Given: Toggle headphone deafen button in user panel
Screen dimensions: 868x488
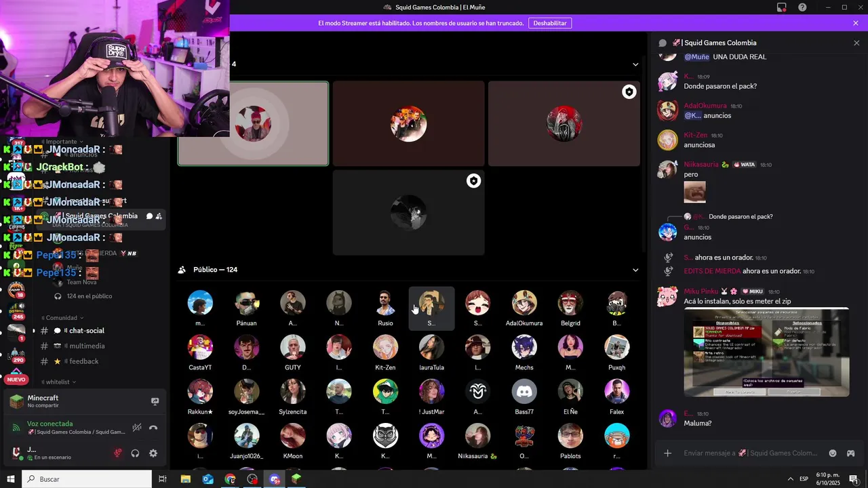Looking at the screenshot, I should pyautogui.click(x=135, y=453).
